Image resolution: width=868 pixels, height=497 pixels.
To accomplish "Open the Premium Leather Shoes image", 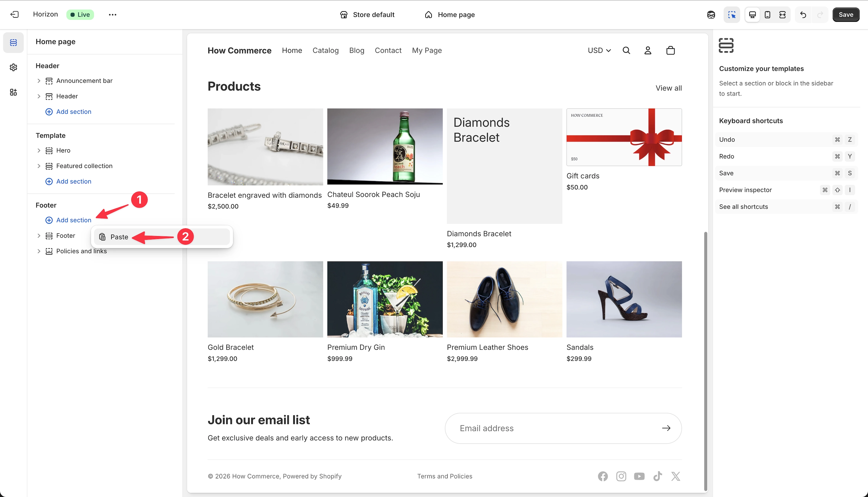I will coord(504,299).
